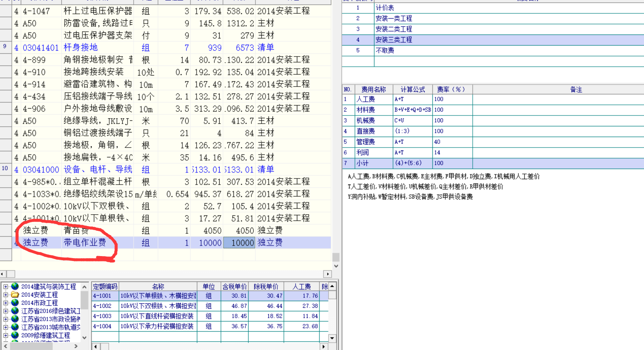Viewport: 644px width, 350px height.
Task: Click the 费率(%) column header
Action: point(452,89)
